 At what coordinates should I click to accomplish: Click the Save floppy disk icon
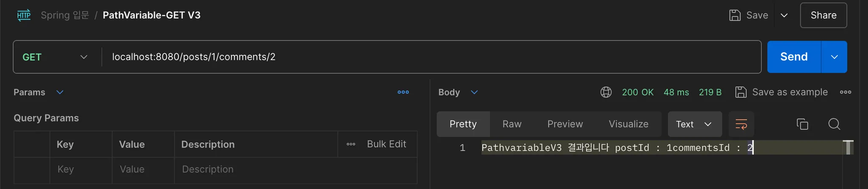point(734,15)
